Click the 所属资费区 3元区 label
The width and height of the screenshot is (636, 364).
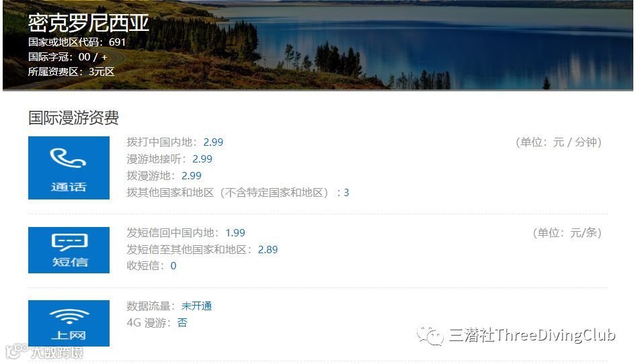[x=71, y=72]
